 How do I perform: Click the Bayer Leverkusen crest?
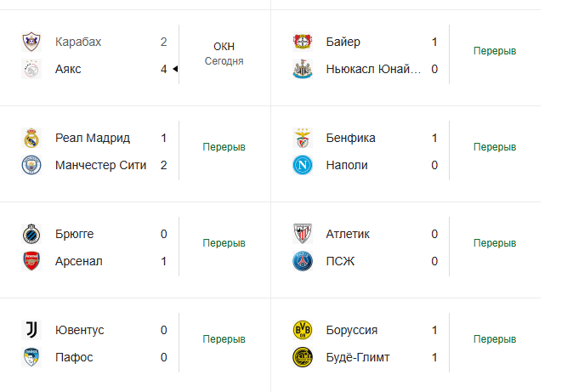click(x=303, y=42)
